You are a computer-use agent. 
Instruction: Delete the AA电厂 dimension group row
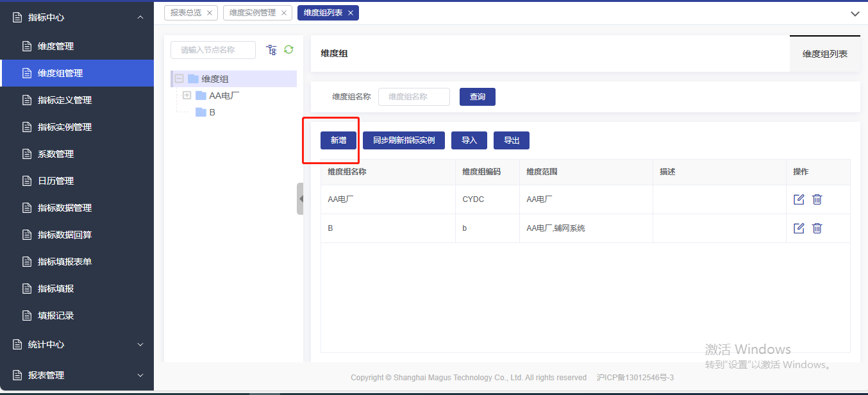(x=817, y=199)
